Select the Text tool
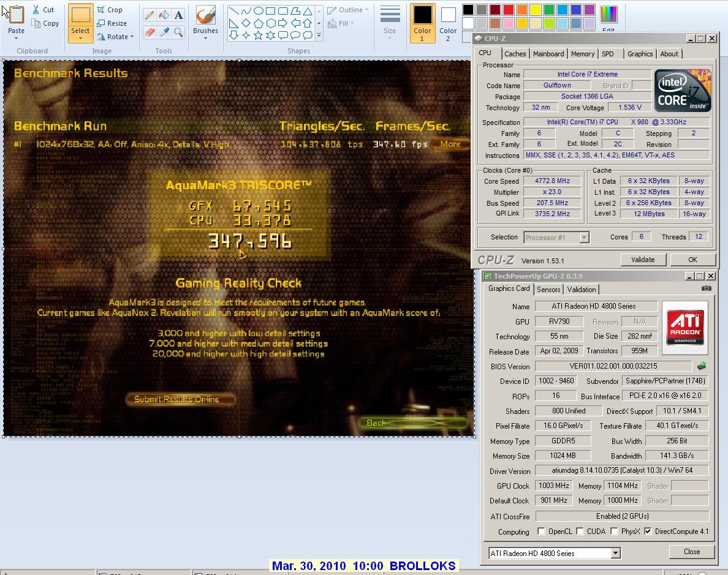The height and width of the screenshot is (575, 728). click(x=178, y=15)
